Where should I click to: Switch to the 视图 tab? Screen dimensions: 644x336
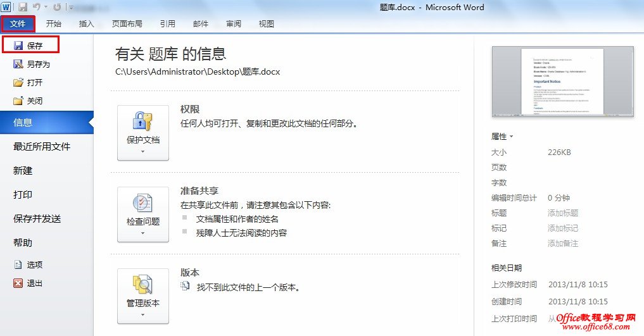pos(266,24)
